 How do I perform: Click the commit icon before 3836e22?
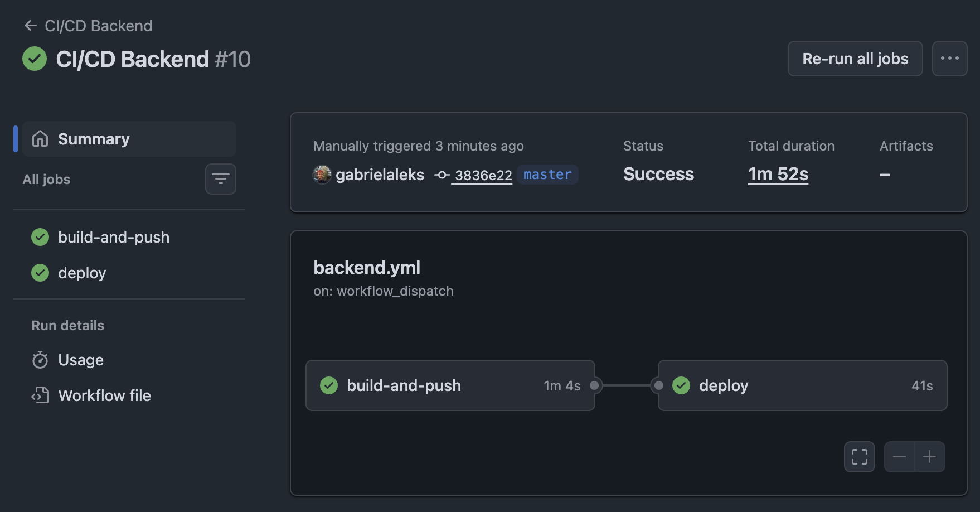coord(442,175)
